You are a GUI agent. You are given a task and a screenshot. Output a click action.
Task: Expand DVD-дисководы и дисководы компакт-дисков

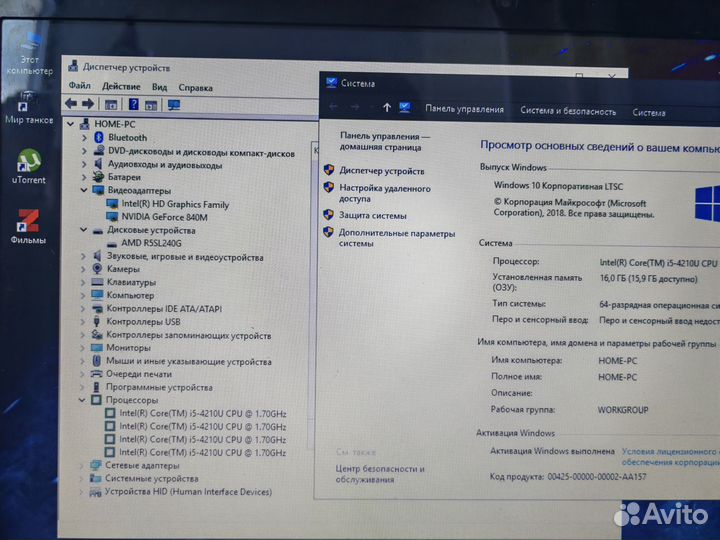[84, 151]
